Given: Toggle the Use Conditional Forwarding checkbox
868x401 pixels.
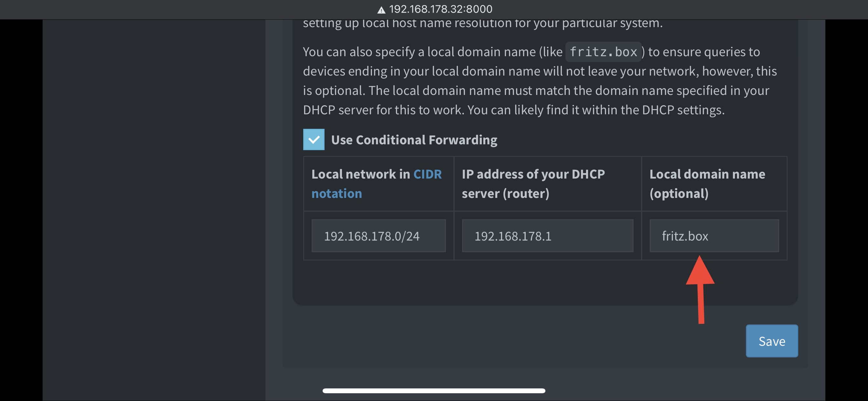Looking at the screenshot, I should [x=313, y=139].
